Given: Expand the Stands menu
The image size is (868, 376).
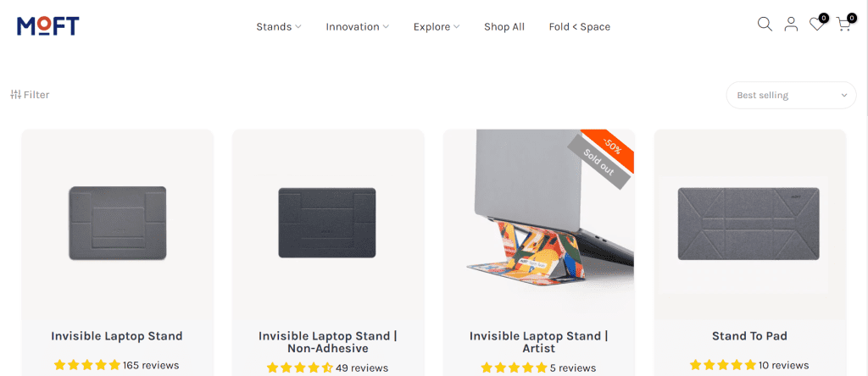Looking at the screenshot, I should coord(278,26).
